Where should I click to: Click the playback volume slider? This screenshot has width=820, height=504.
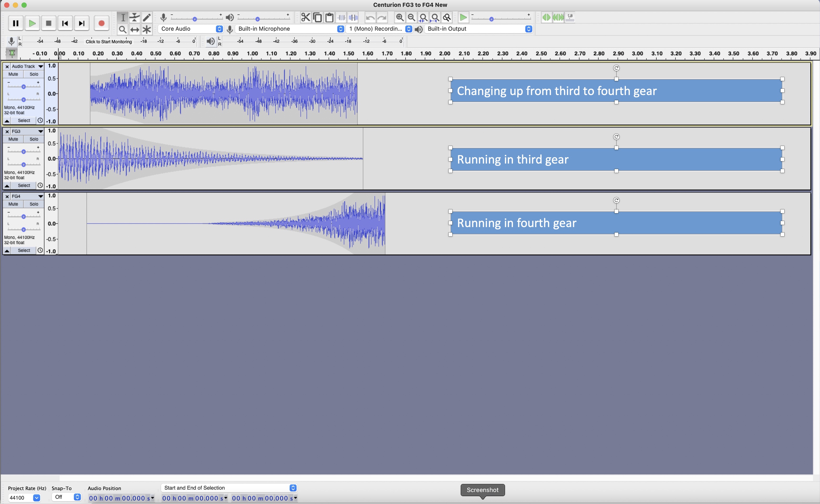pos(263,18)
